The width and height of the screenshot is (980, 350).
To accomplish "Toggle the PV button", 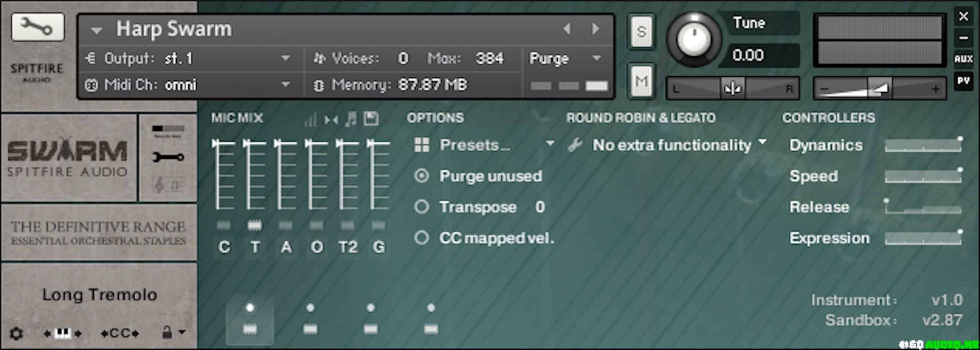I will (963, 80).
